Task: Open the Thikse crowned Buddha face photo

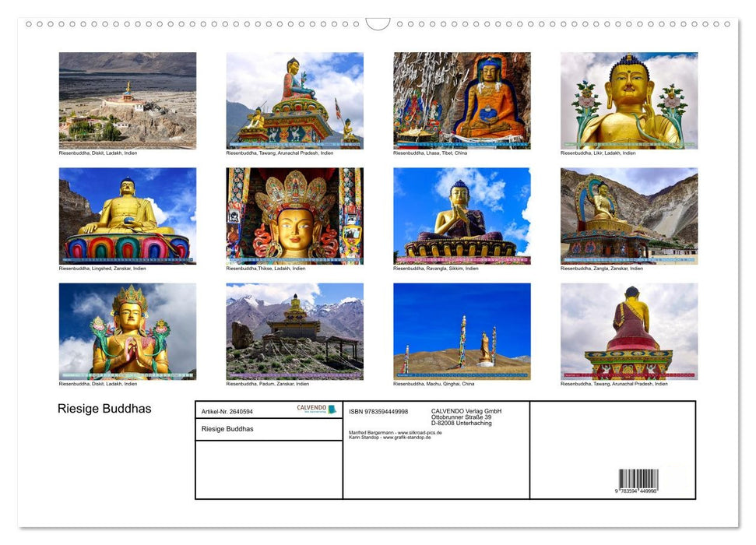Action: click(294, 216)
